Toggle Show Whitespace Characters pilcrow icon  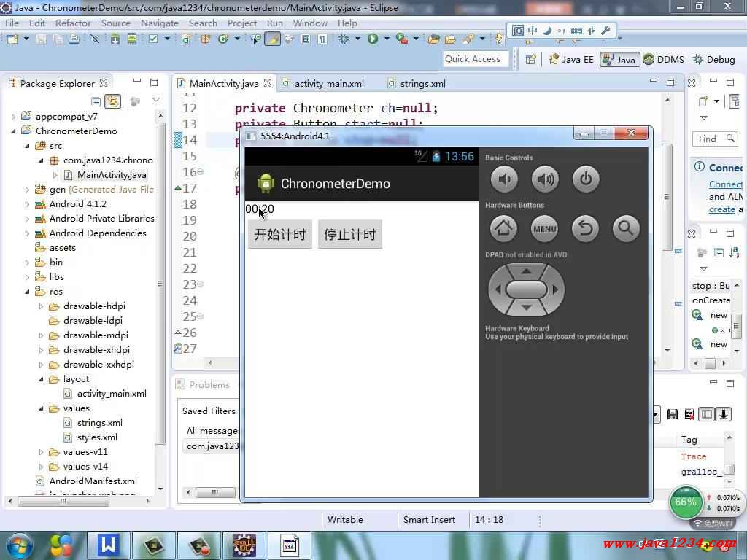[x=322, y=39]
